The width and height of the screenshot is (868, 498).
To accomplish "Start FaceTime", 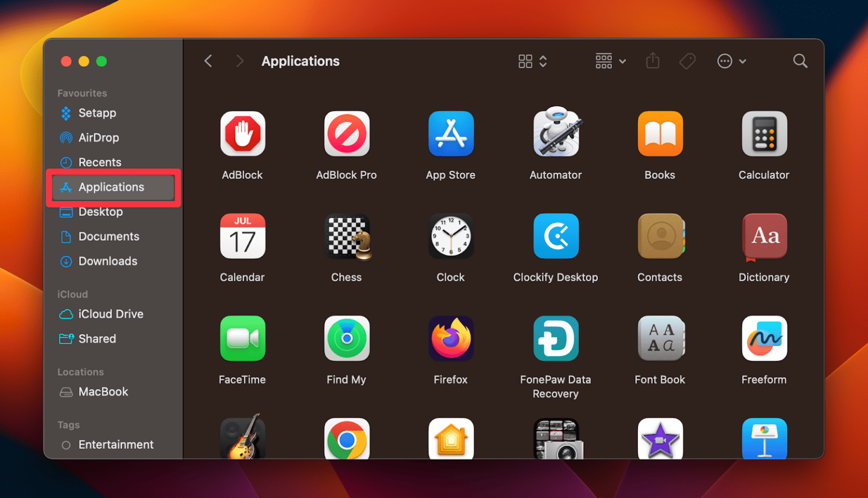I will tap(242, 338).
